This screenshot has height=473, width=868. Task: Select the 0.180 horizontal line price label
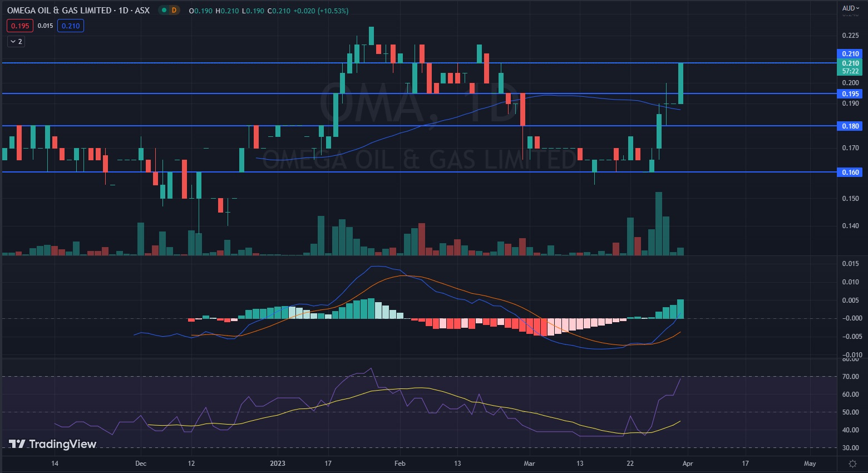[850, 126]
